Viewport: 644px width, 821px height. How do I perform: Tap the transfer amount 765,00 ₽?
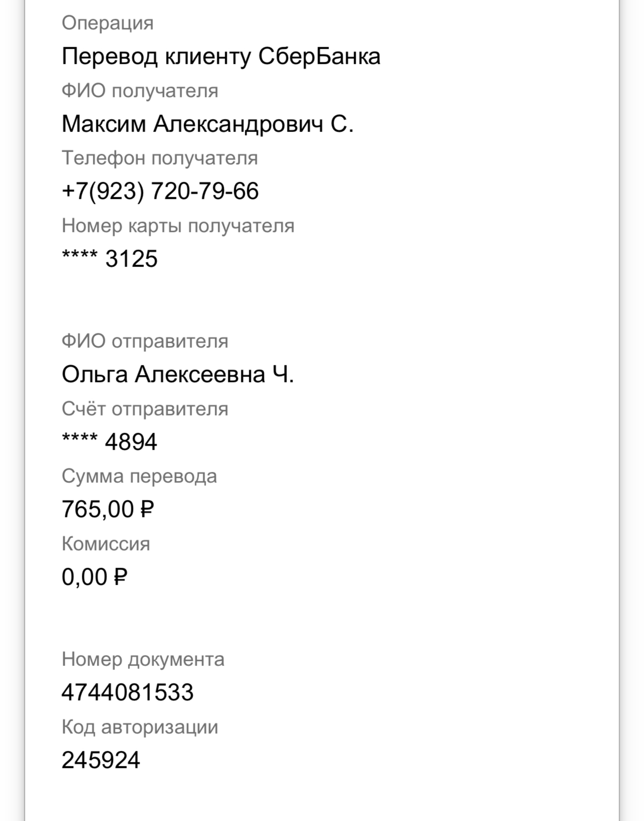(107, 509)
